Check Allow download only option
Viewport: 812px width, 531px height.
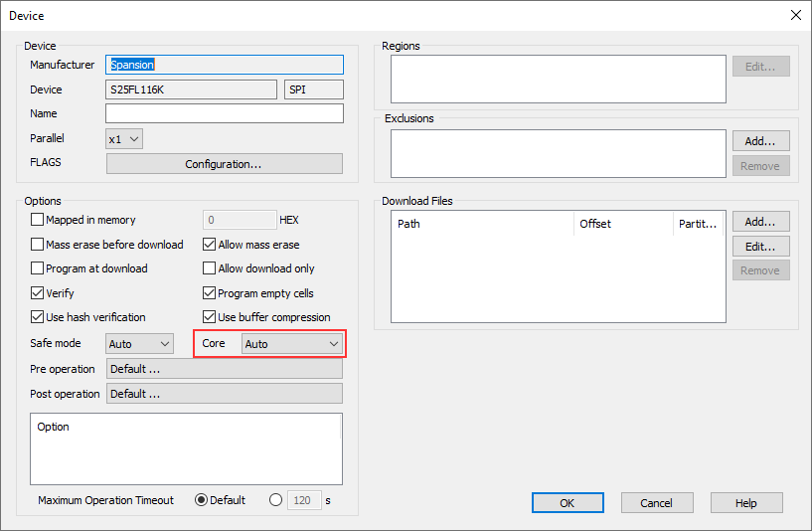210,268
